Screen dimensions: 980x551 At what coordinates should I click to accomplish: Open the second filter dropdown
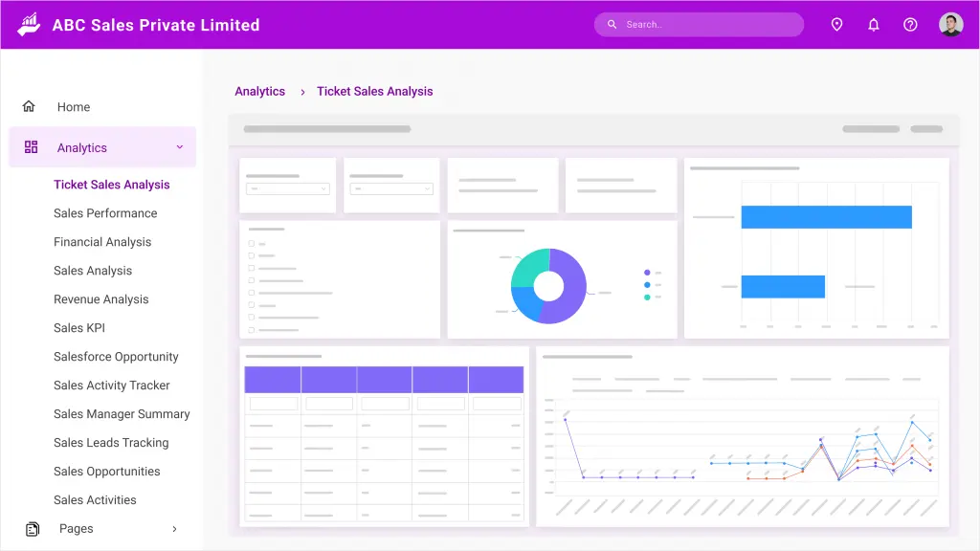391,188
